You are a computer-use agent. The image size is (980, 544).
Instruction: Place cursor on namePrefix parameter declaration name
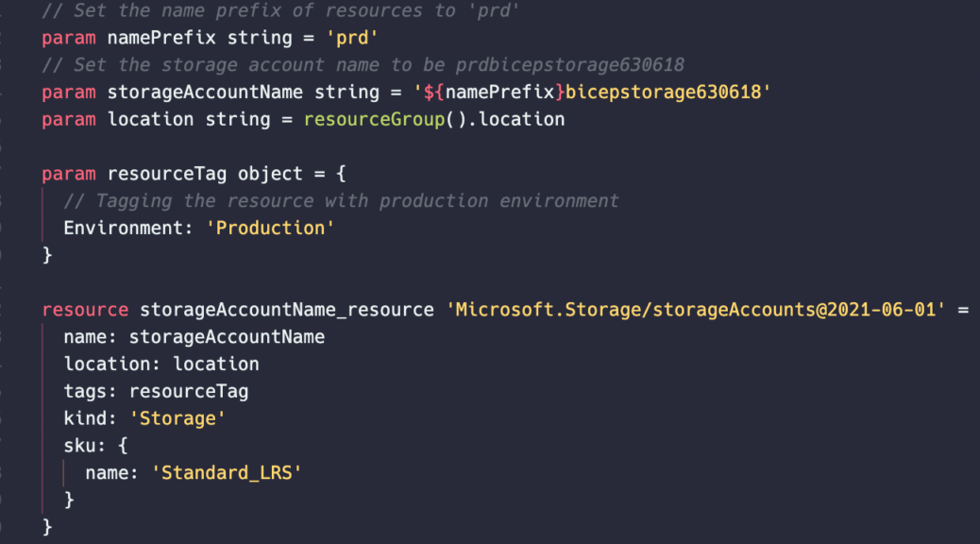[161, 38]
